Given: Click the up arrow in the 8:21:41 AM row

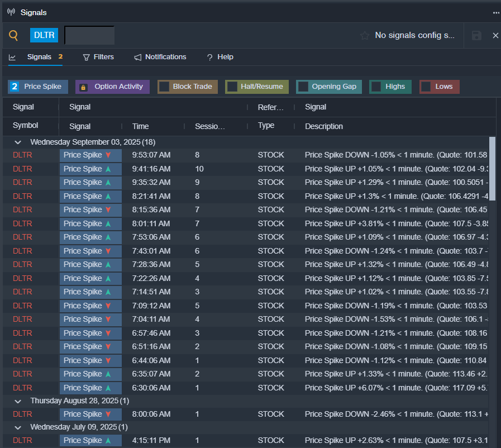Looking at the screenshot, I should 108,197.
